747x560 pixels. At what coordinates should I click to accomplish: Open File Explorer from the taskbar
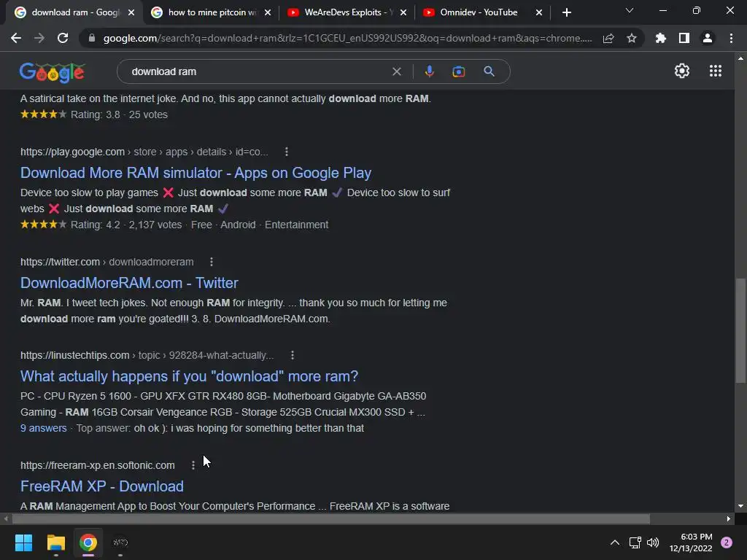click(x=55, y=542)
